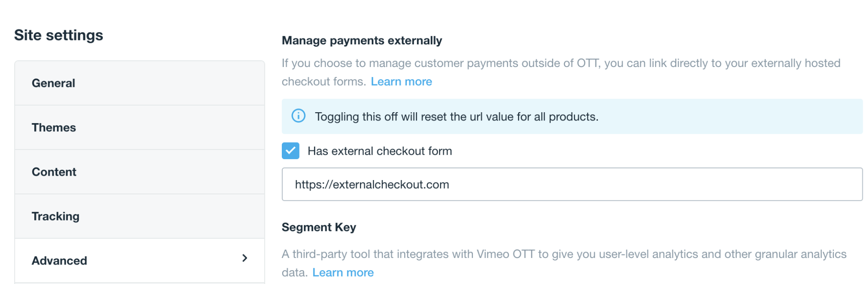Go to the Content settings tab
The width and height of the screenshot is (868, 284).
coord(54,172)
